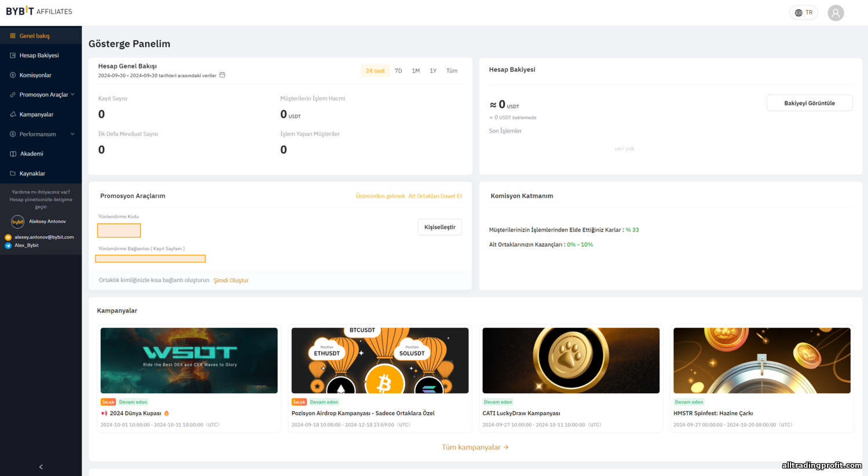The width and height of the screenshot is (868, 476).
Task: Click the Hesap Bakiyesi wallet icon
Action: pos(13,56)
